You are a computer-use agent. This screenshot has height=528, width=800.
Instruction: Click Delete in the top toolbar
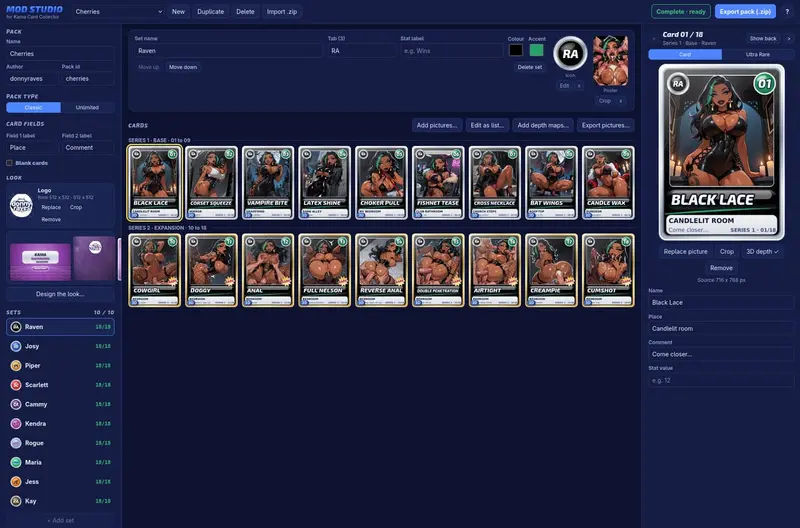click(245, 11)
